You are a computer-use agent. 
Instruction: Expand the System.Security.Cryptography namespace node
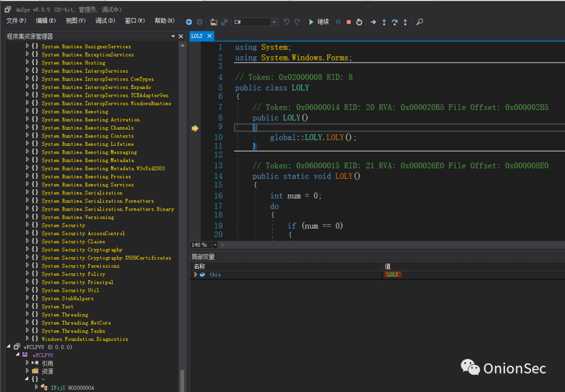27,249
